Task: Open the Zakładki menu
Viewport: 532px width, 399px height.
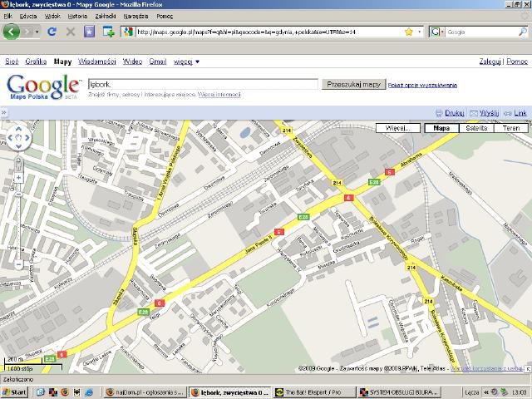Action: click(x=106, y=16)
